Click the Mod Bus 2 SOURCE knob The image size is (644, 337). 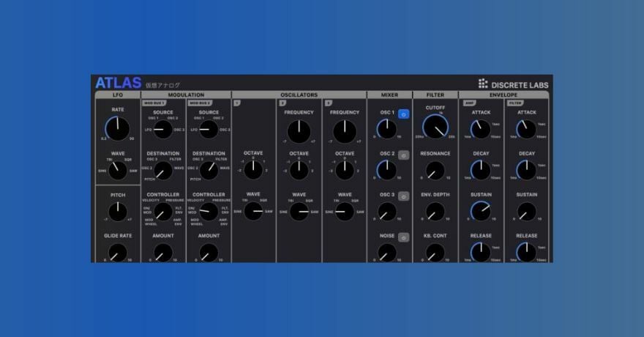click(209, 130)
